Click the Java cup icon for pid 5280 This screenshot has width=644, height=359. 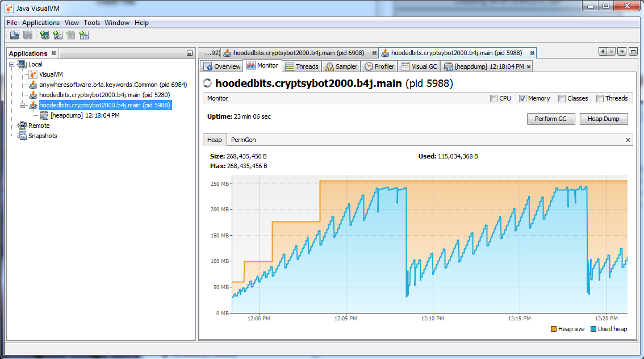click(x=33, y=95)
